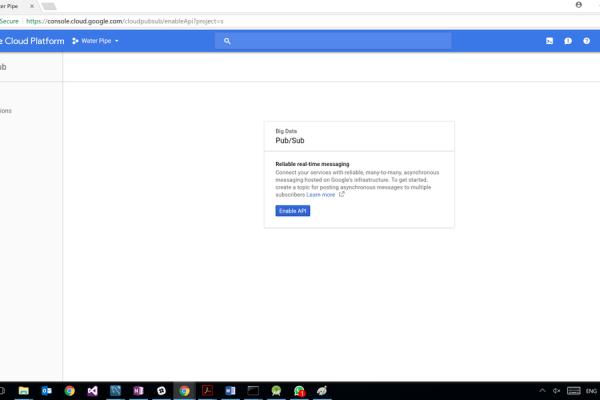The width and height of the screenshot is (600, 400).
Task: Click into the Cloud Platform search field
Action: click(x=333, y=41)
